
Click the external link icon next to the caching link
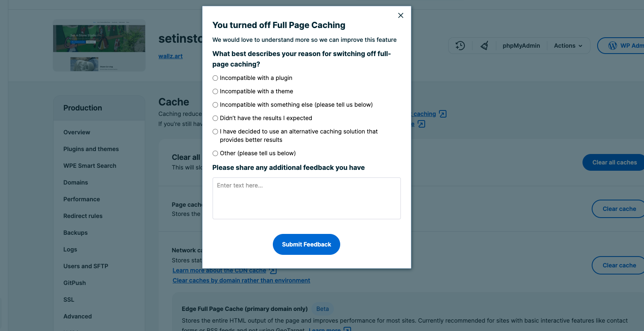click(x=442, y=113)
